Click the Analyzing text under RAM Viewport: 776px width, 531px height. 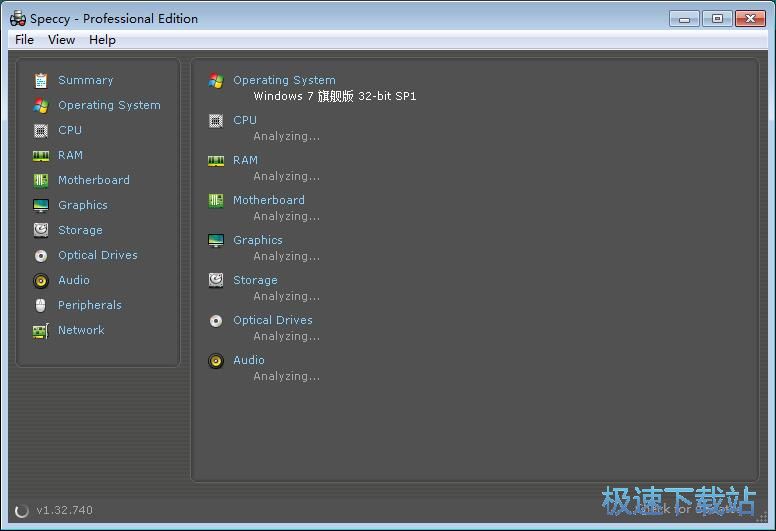tap(287, 176)
